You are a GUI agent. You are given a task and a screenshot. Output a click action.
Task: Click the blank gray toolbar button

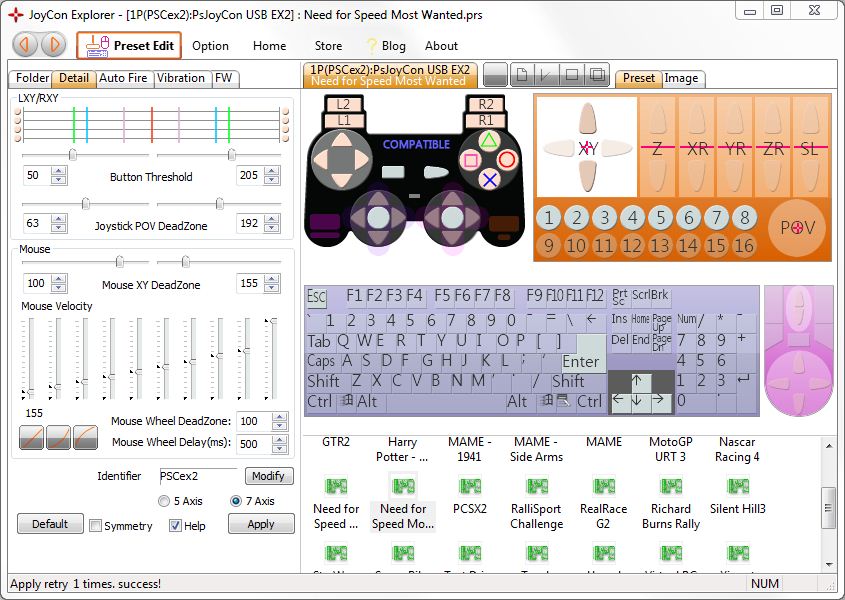(495, 75)
